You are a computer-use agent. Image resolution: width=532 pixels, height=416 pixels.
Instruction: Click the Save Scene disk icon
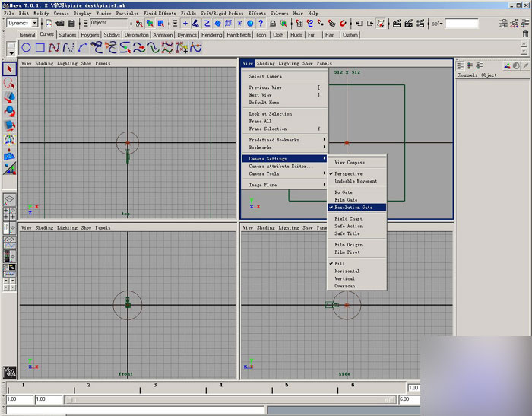[71, 24]
